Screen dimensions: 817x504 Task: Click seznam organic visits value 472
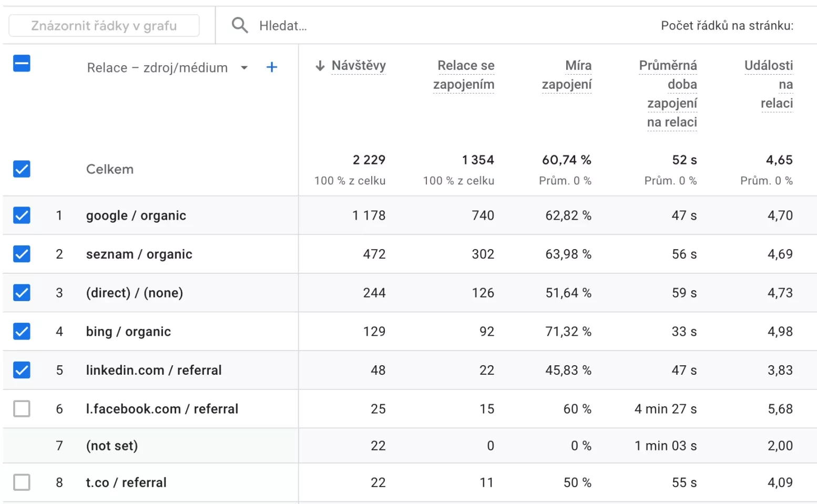374,254
